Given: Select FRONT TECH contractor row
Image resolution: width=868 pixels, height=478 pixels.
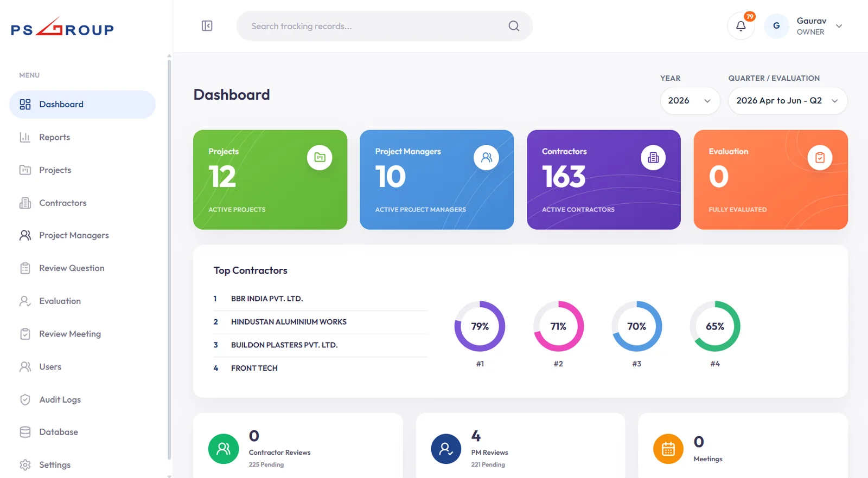Looking at the screenshot, I should click(x=321, y=368).
